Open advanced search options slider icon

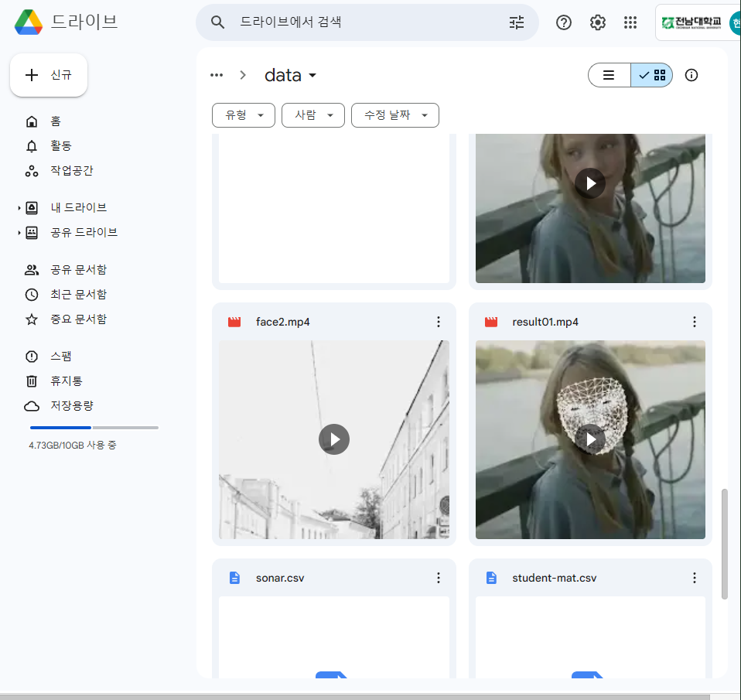tap(517, 22)
